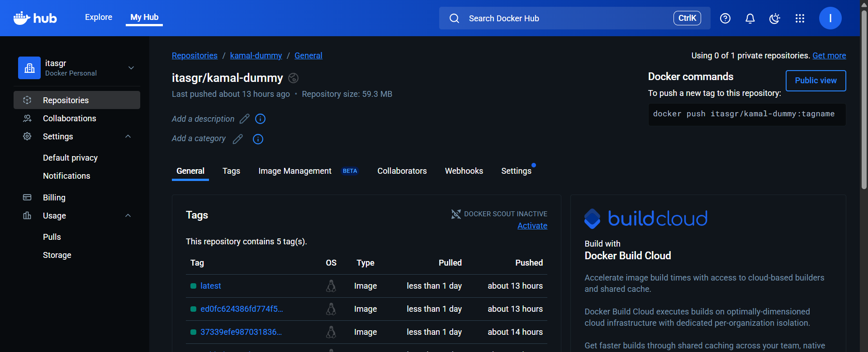Open the Repositories breadcrumb link
The height and width of the screenshot is (352, 868).
click(x=194, y=56)
